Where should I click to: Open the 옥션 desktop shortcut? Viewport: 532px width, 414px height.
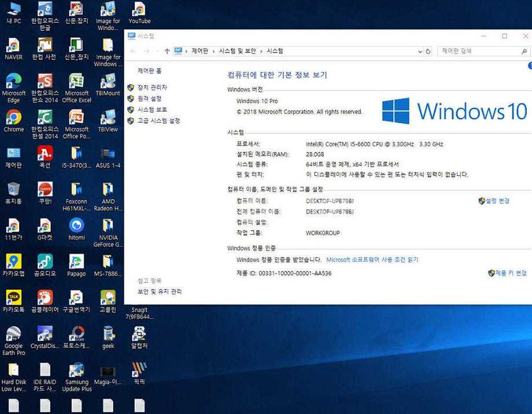pos(45,157)
